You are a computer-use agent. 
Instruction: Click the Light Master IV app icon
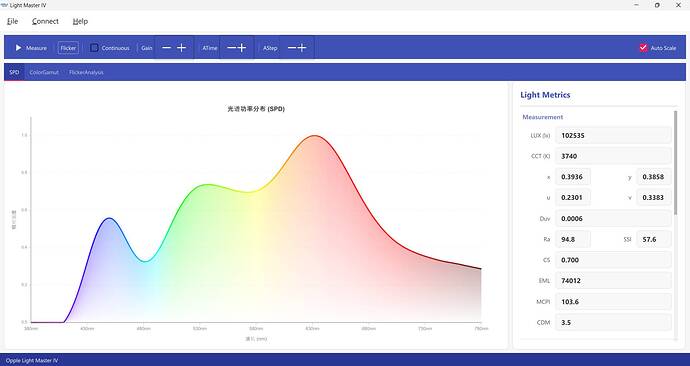click(x=4, y=5)
